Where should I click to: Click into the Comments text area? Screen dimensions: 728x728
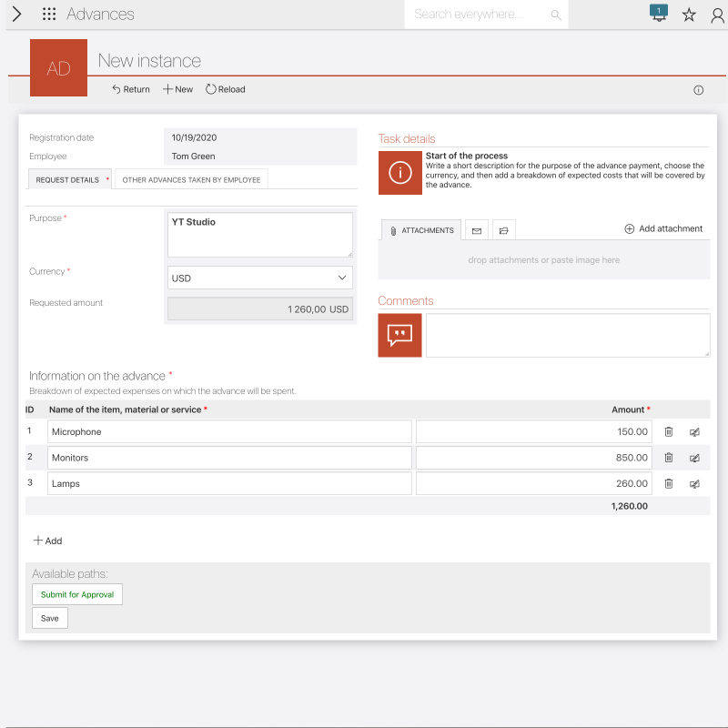(567, 335)
